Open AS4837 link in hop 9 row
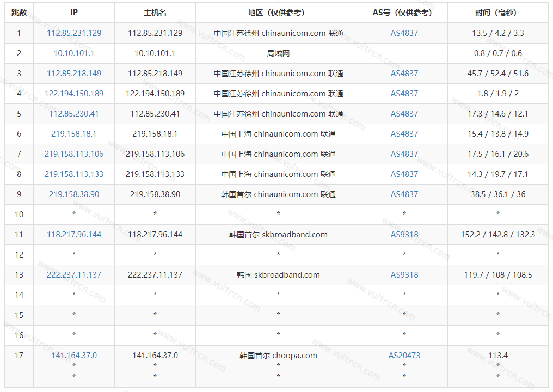 pos(404,194)
